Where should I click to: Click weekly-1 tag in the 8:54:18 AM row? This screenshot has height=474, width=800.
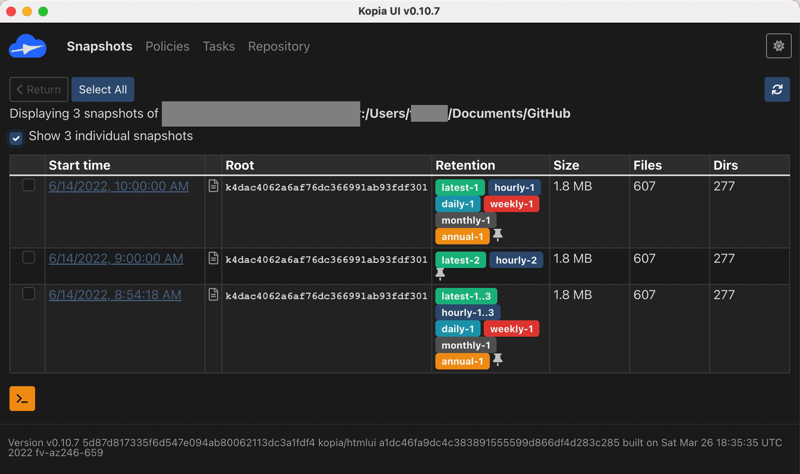tap(511, 329)
